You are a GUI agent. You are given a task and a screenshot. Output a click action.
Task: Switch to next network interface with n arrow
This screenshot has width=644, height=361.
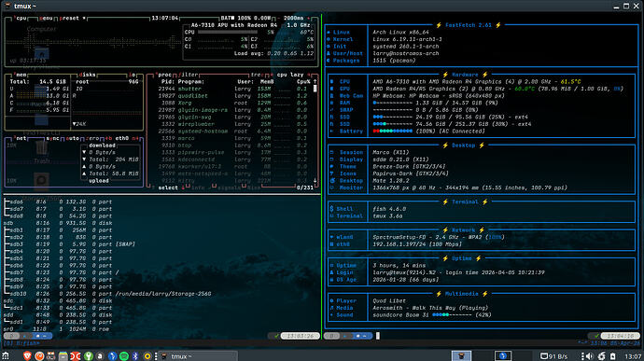point(135,138)
